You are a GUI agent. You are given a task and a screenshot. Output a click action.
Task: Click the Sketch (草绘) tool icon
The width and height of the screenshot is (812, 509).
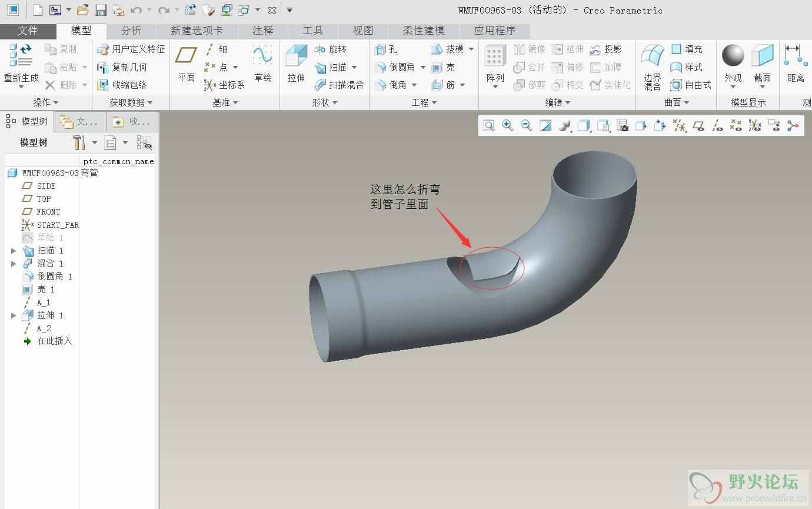(262, 55)
